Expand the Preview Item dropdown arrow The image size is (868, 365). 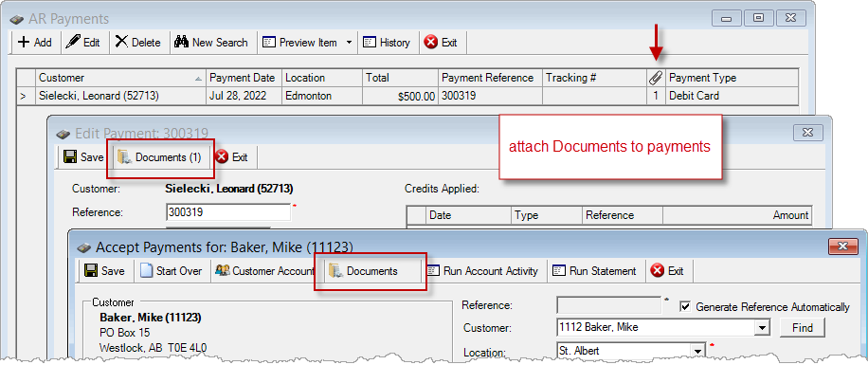(x=349, y=43)
